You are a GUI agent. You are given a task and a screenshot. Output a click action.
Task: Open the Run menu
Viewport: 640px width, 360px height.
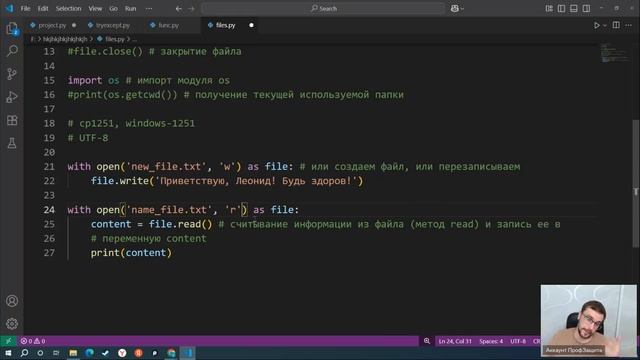131,9
